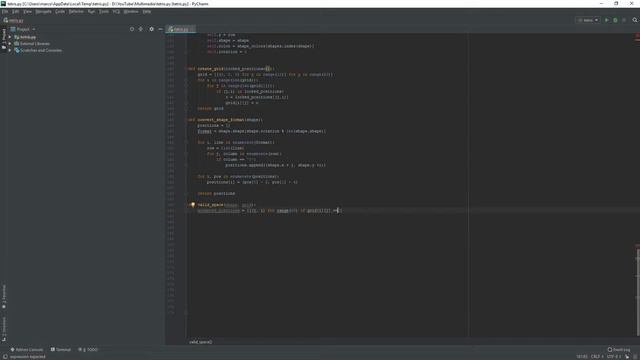640x360 pixels.
Task: Switch to the tetris.py editor tab
Action: pos(180,29)
